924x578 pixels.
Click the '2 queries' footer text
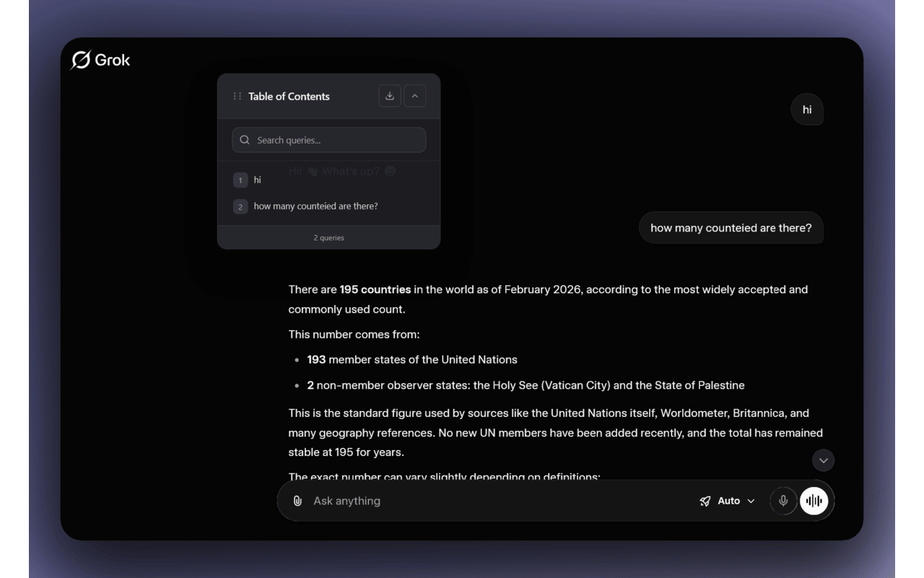pos(329,238)
